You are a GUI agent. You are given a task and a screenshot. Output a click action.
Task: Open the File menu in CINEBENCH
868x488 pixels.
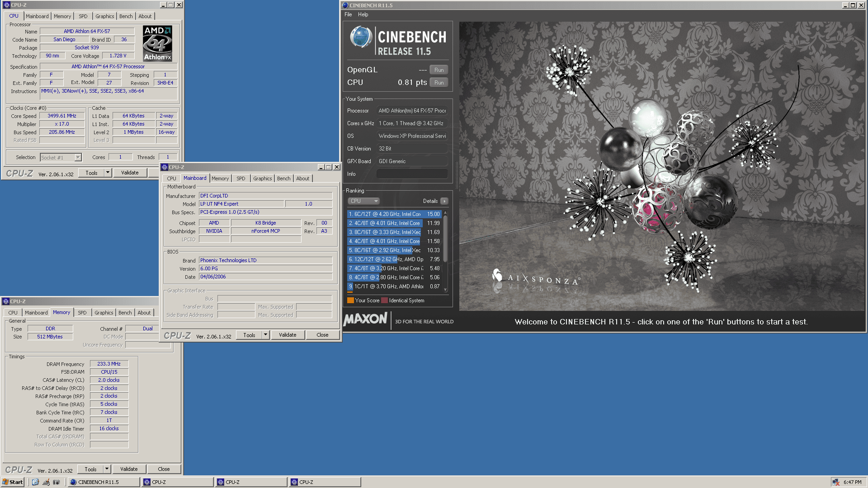[x=348, y=14]
